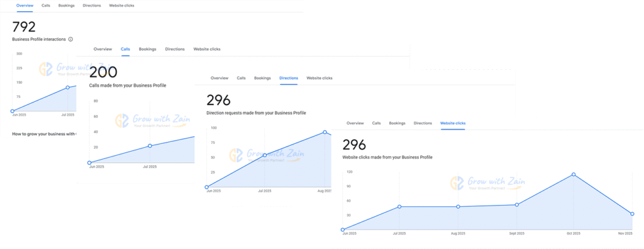Click the 296 total in the Directions panel
This screenshot has width=644, height=249.
coord(218,100)
